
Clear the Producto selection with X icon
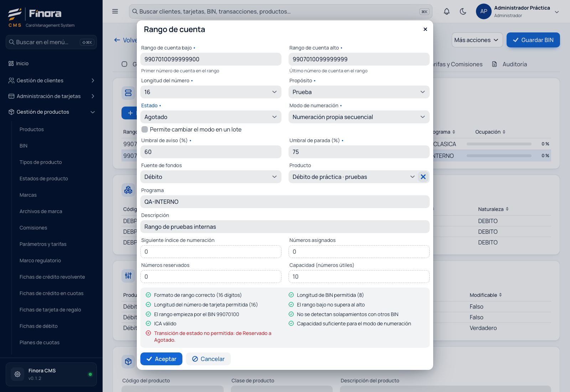[x=423, y=177]
